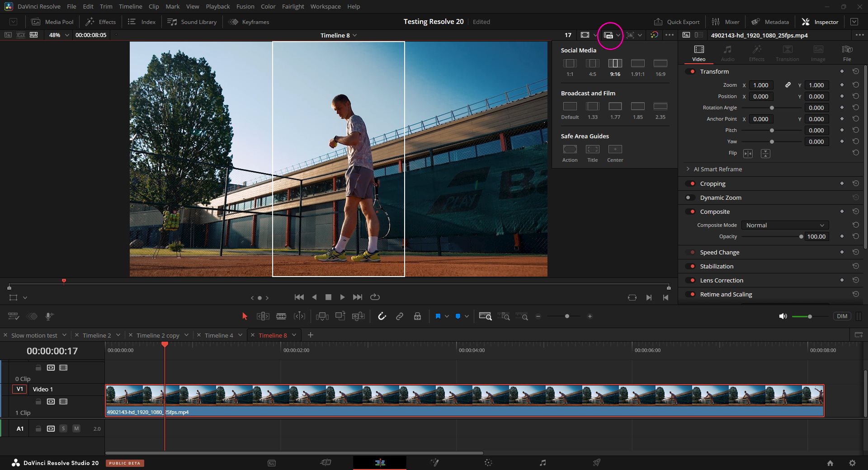Open the Mixer panel
The width and height of the screenshot is (868, 470).
pos(726,22)
